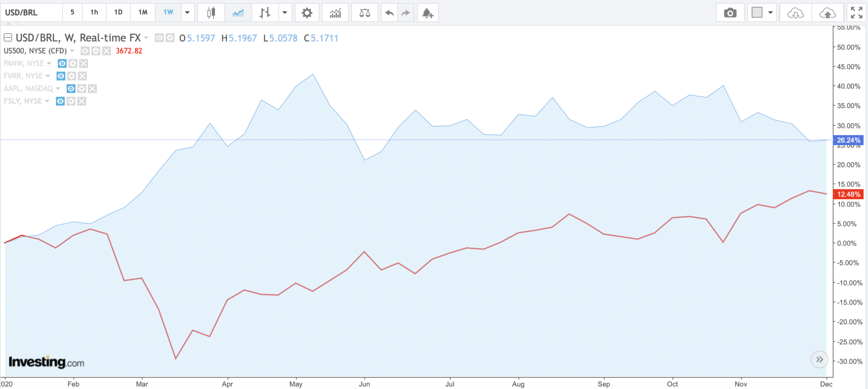
Task: Open PANW, NYSE dropdown arrow
Action: pyautogui.click(x=49, y=64)
